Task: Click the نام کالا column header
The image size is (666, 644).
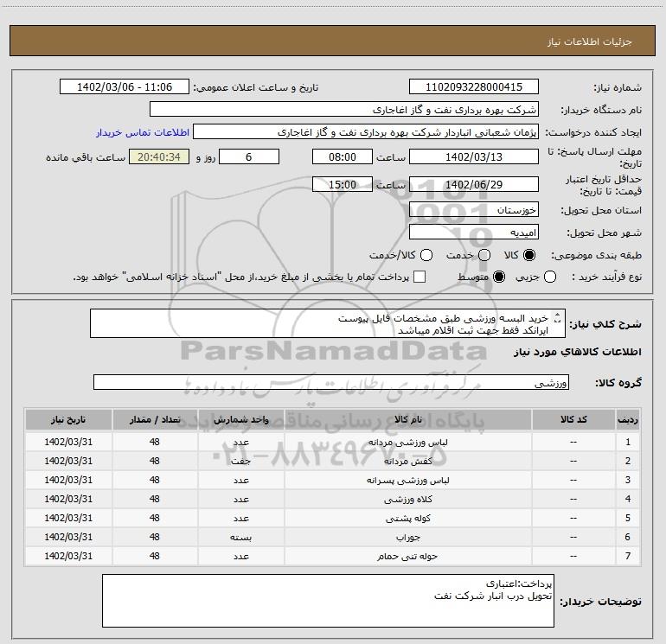Action: (x=407, y=419)
